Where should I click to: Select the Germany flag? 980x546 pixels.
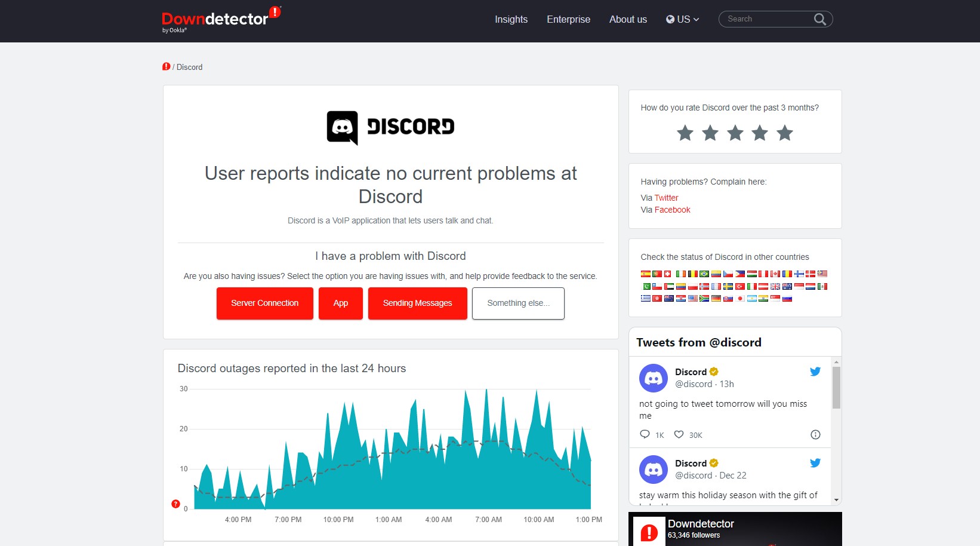716,299
